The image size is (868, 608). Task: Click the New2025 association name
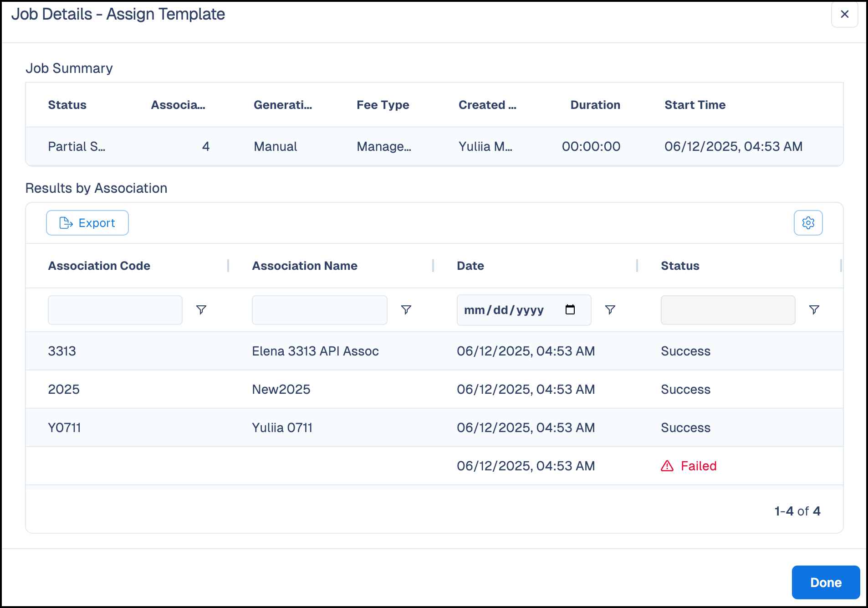tap(281, 389)
